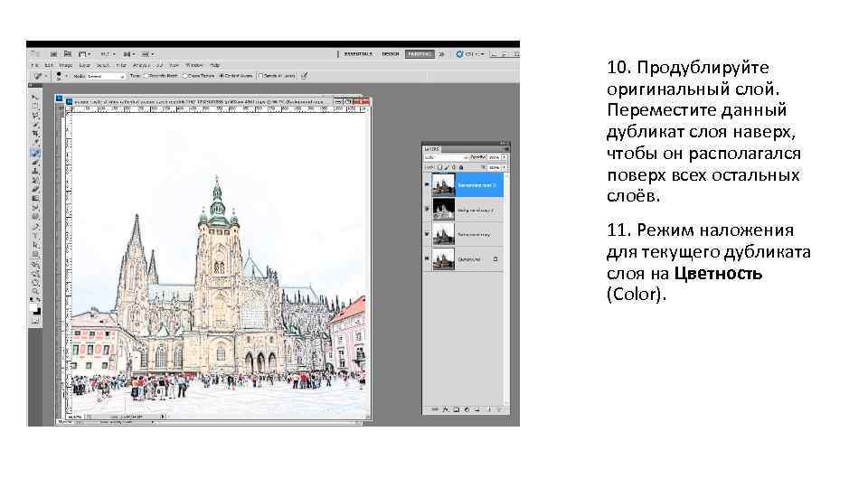Open the Window menu
The height and width of the screenshot is (488, 868).
194,65
